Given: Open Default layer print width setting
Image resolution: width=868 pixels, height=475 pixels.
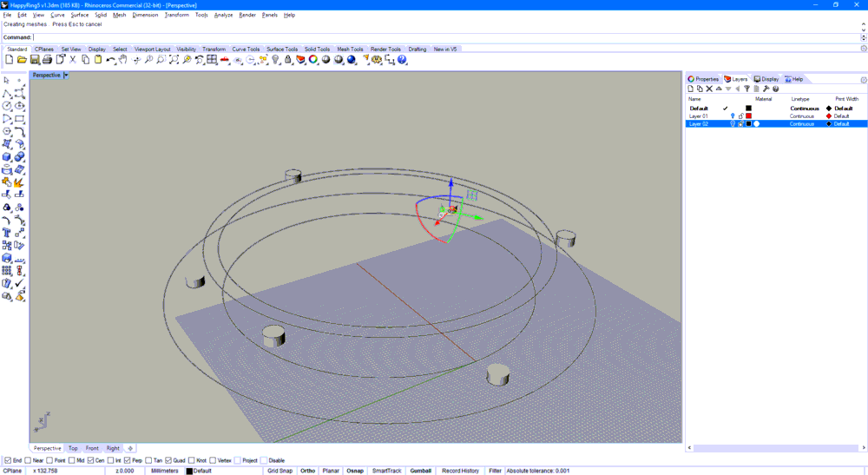Looking at the screenshot, I should (x=843, y=109).
